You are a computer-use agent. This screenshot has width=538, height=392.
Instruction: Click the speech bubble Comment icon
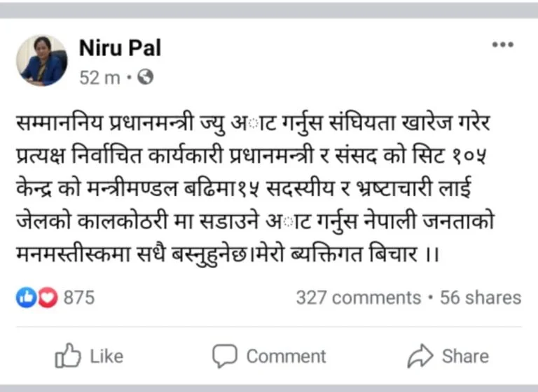225,356
